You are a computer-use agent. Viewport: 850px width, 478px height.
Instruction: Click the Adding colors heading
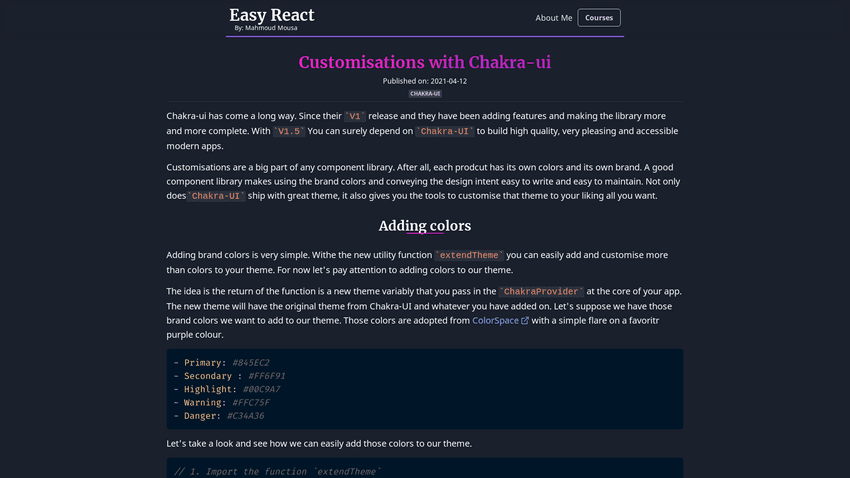point(425,225)
